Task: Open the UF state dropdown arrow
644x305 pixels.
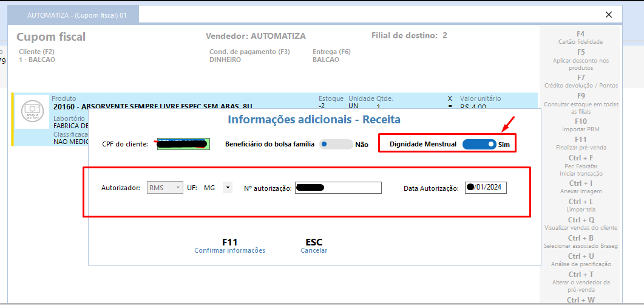Action: [228, 188]
